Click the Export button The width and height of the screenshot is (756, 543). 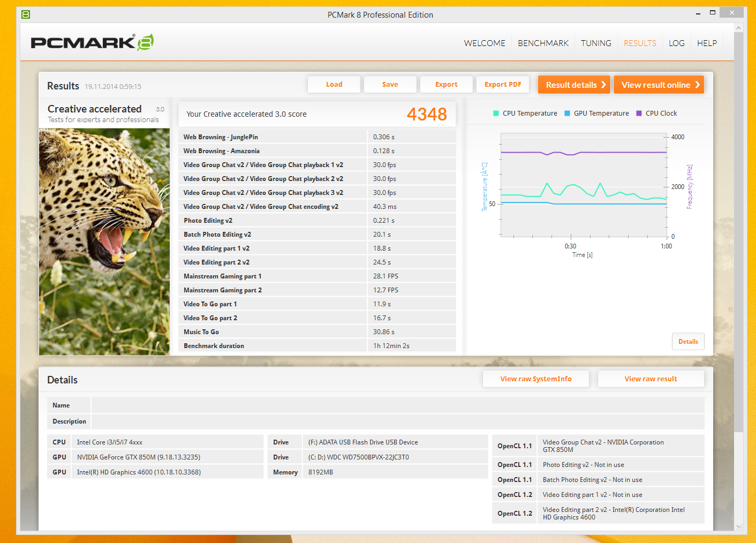(447, 85)
